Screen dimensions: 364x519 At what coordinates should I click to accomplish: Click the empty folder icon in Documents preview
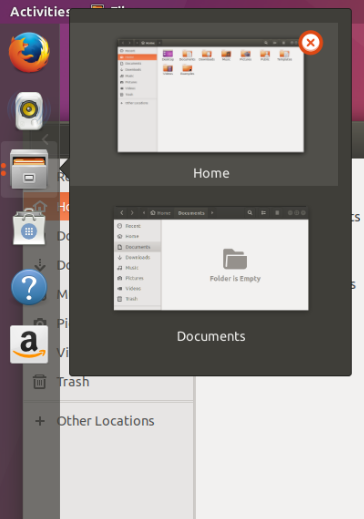pyautogui.click(x=235, y=259)
